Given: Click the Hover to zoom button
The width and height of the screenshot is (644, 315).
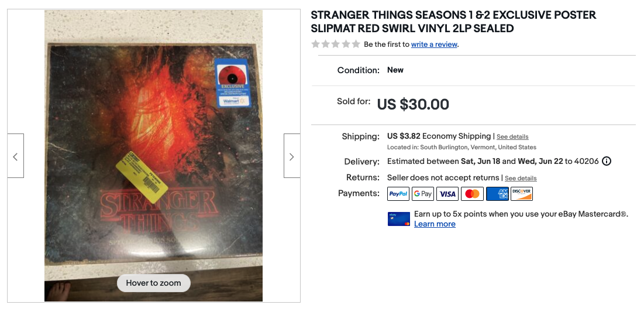Looking at the screenshot, I should (x=154, y=283).
